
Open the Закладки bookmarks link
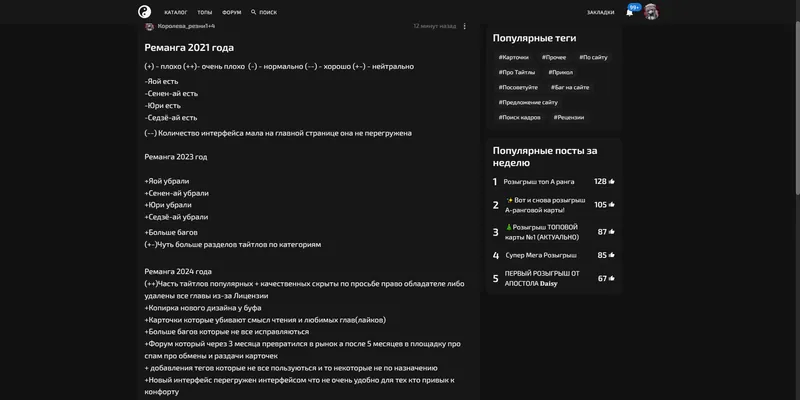(x=601, y=12)
